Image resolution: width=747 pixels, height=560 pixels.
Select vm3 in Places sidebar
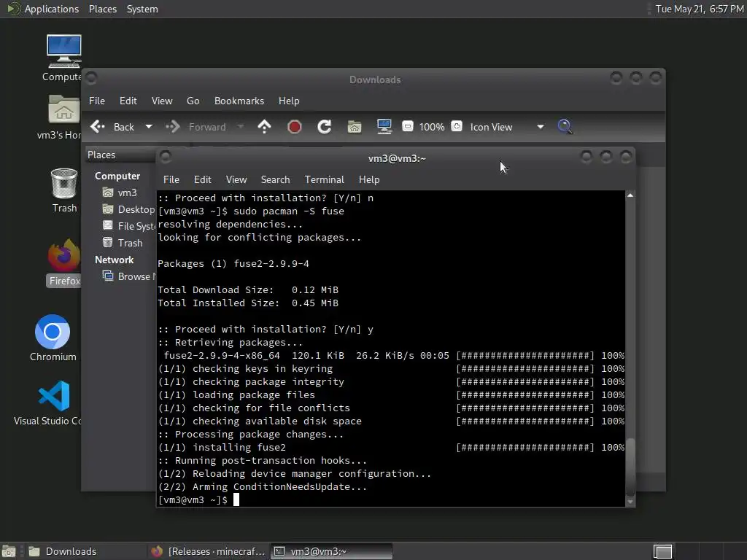[120, 192]
